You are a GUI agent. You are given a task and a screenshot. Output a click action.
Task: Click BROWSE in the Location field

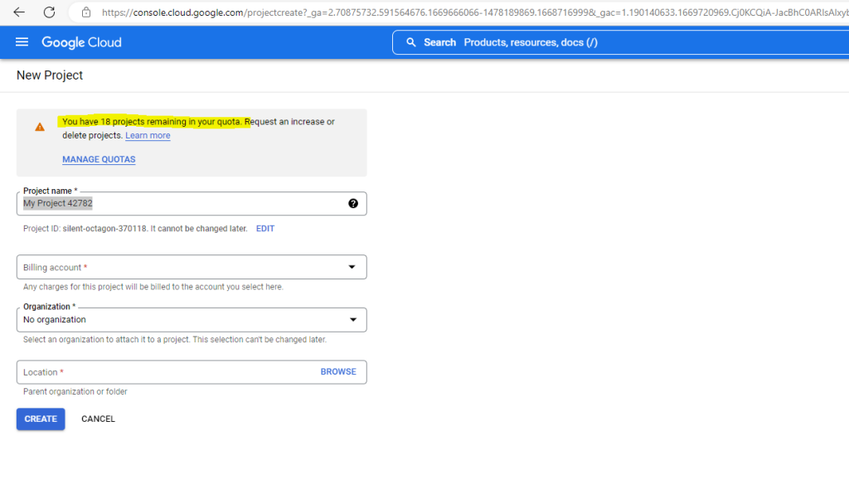tap(338, 371)
